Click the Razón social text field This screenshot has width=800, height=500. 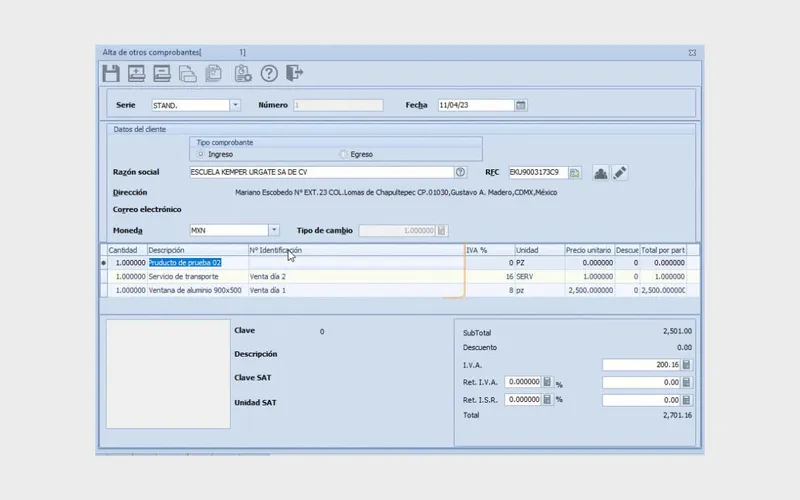coord(321,172)
